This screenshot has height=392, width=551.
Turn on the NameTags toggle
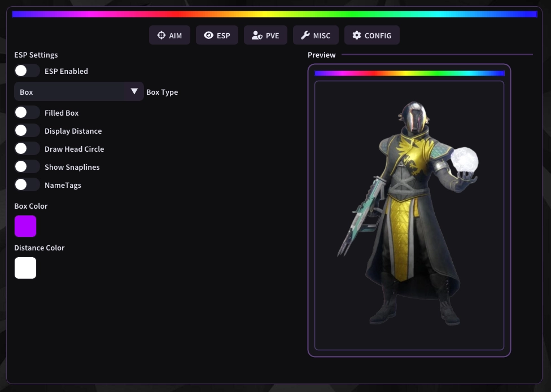[x=27, y=184]
